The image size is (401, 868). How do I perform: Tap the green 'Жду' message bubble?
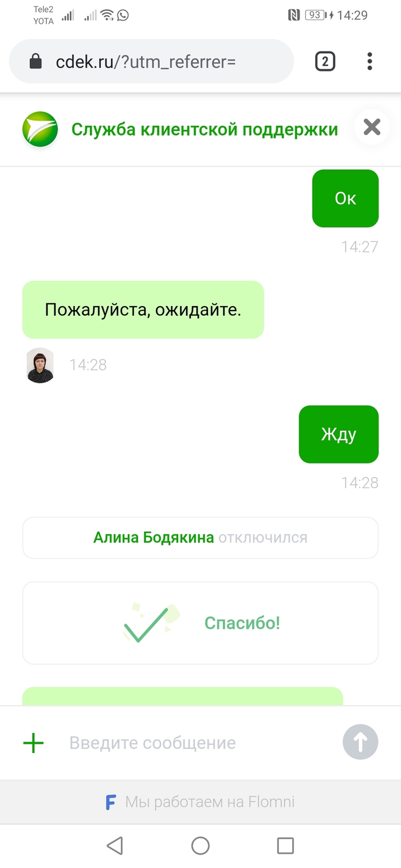[339, 434]
